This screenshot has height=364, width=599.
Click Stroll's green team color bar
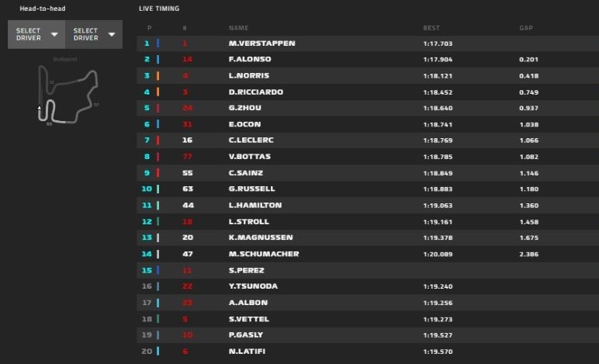[x=158, y=221]
